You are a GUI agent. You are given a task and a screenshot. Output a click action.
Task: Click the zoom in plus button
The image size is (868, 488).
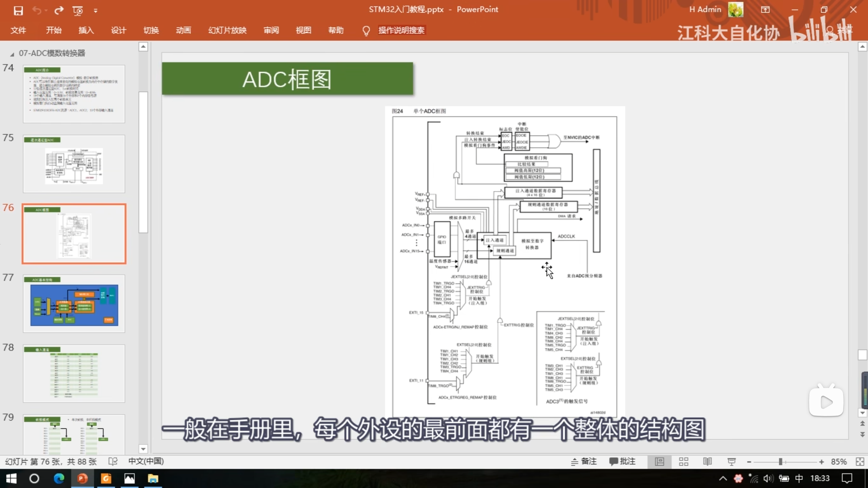point(821,462)
